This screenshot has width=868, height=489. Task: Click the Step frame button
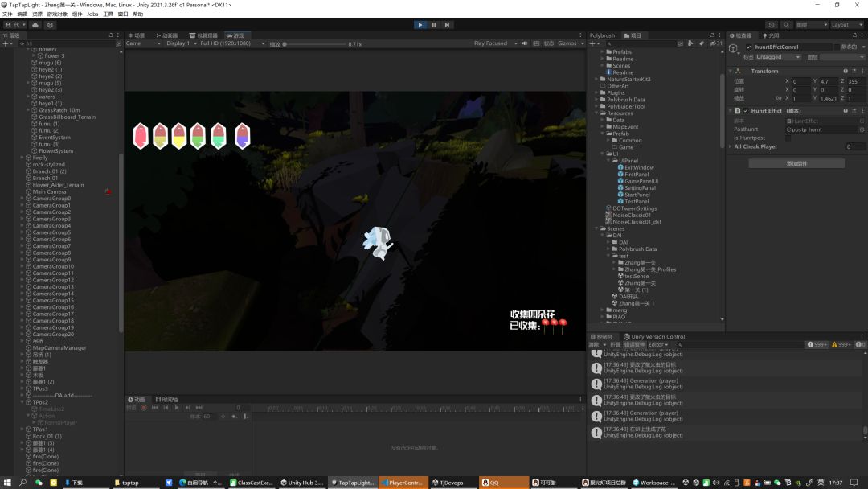pos(448,25)
